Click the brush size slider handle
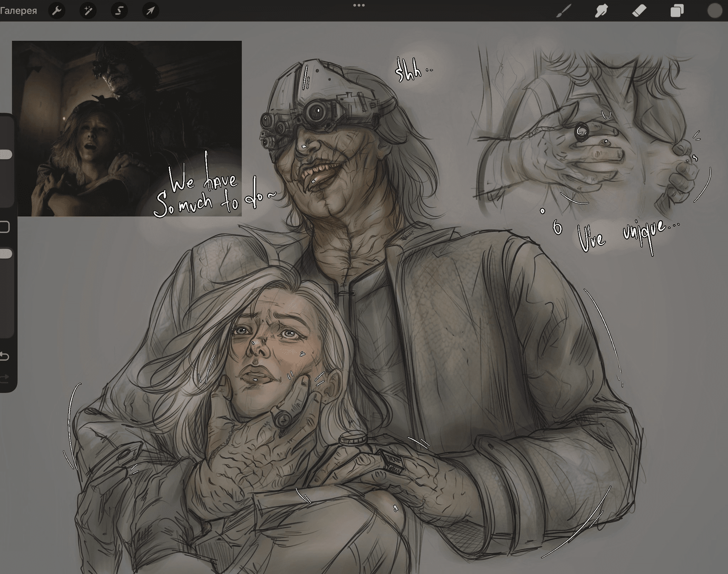The width and height of the screenshot is (728, 574). click(x=6, y=154)
